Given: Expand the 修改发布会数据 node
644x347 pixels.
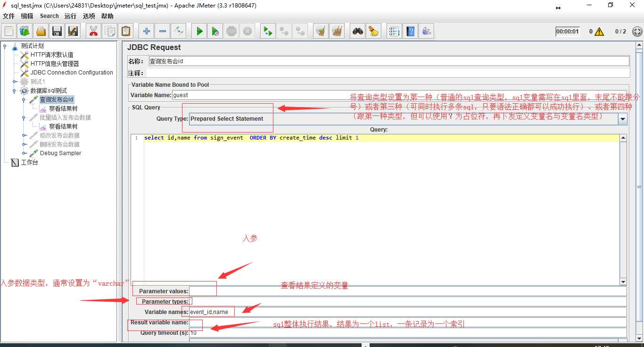Looking at the screenshot, I should (24, 135).
